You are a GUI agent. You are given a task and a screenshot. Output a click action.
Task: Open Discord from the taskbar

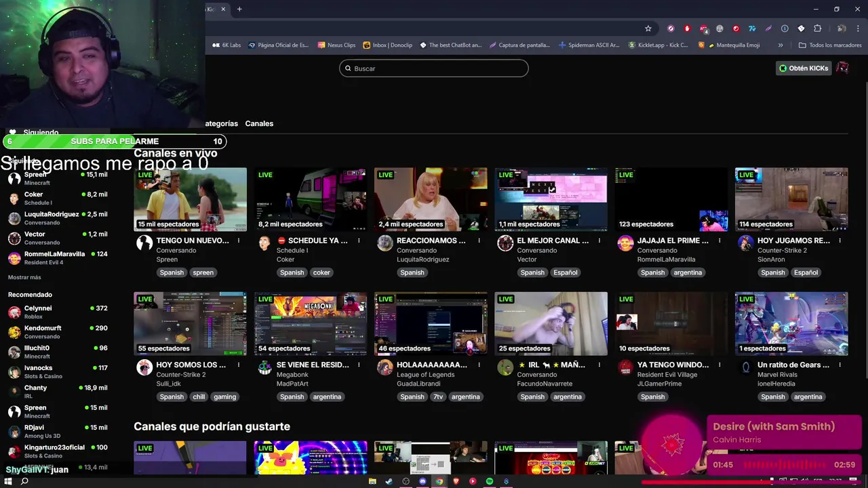click(422, 481)
